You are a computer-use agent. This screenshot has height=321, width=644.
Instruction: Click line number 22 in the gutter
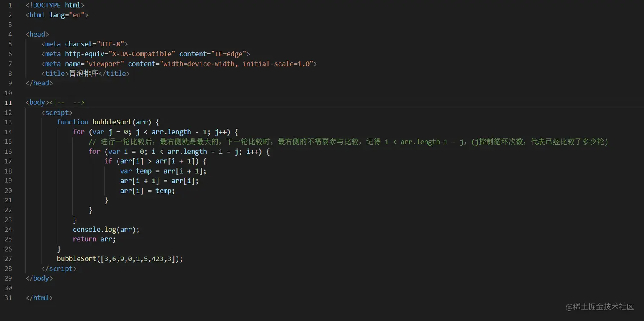(x=8, y=210)
